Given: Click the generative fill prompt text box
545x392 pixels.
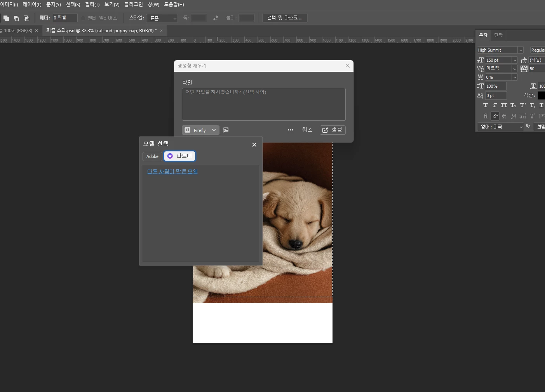Looking at the screenshot, I should [264, 104].
